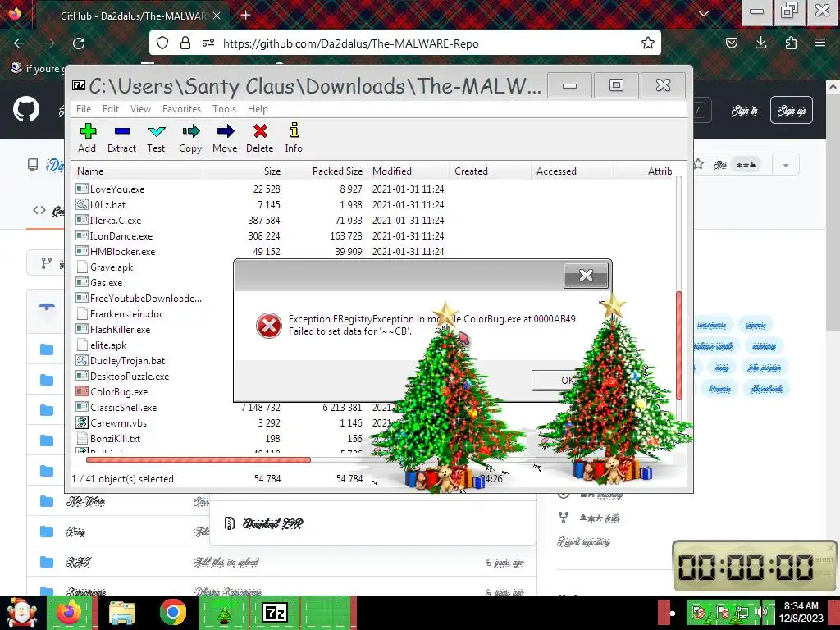
Task: Open the Pocket save icon
Action: tap(732, 43)
